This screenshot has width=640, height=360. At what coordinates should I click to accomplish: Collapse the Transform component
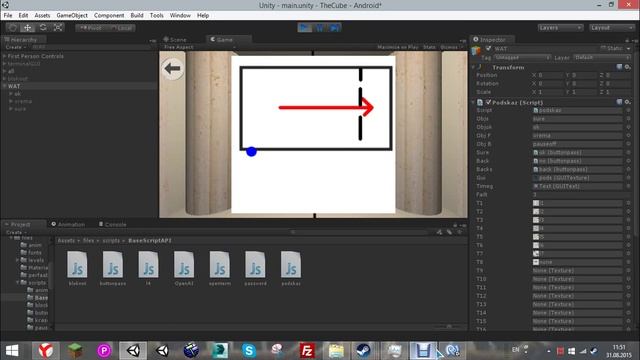[x=473, y=67]
